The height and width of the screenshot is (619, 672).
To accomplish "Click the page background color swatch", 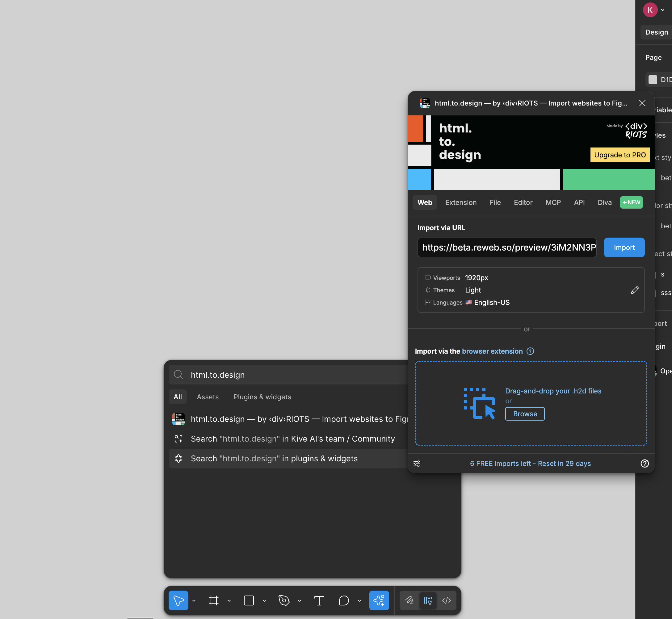I will click(x=653, y=79).
